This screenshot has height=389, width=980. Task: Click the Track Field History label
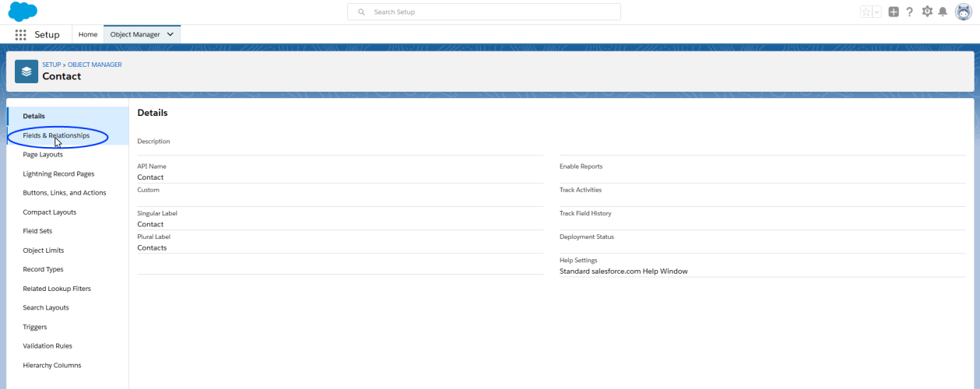585,213
